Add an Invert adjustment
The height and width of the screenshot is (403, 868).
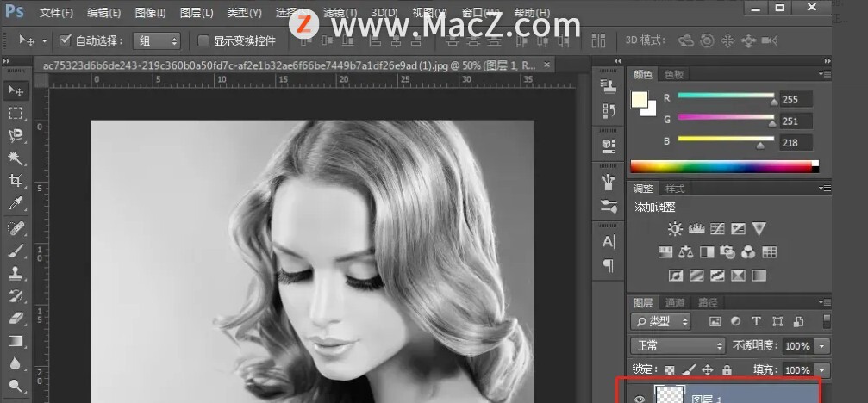[x=676, y=276]
